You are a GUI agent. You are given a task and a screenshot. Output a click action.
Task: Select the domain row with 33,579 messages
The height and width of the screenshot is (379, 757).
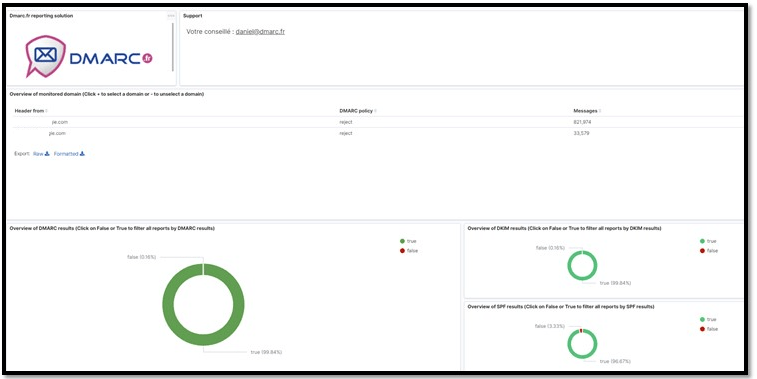pos(378,133)
